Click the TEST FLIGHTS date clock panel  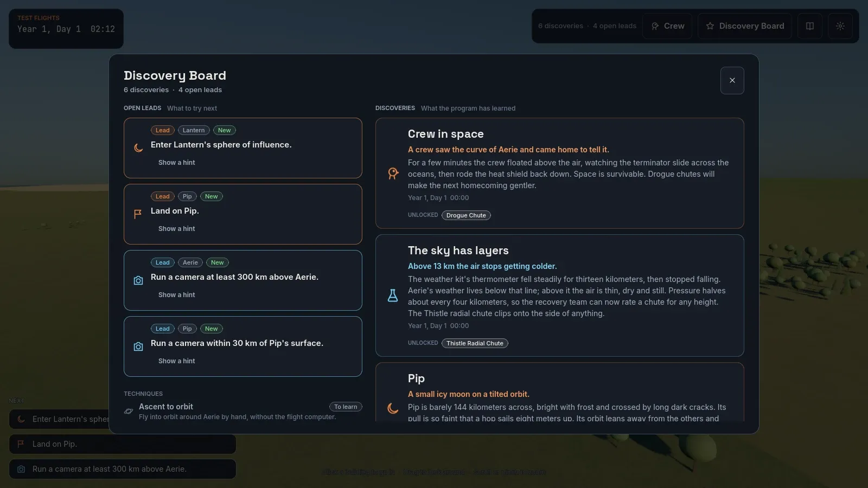(x=66, y=29)
